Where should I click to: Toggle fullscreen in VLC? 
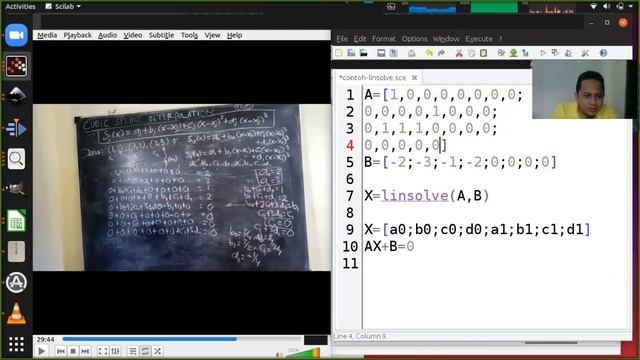tap(103, 351)
